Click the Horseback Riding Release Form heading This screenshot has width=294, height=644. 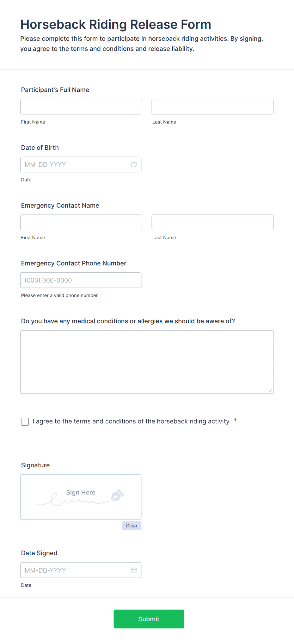(116, 24)
